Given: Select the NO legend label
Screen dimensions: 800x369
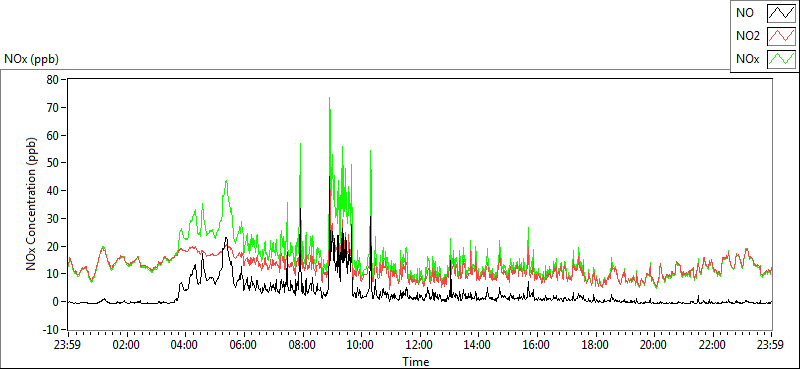Looking at the screenshot, I should pos(743,14).
